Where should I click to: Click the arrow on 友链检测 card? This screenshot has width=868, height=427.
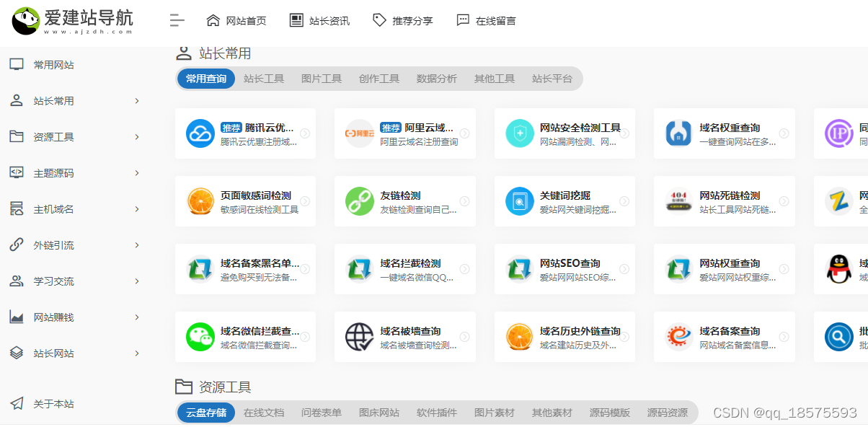pos(465,201)
